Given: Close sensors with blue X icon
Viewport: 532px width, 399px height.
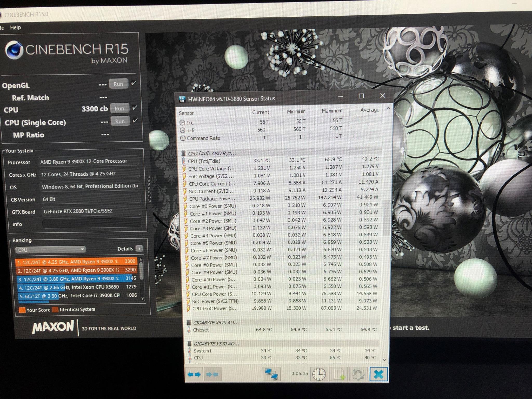Looking at the screenshot, I should [x=378, y=374].
